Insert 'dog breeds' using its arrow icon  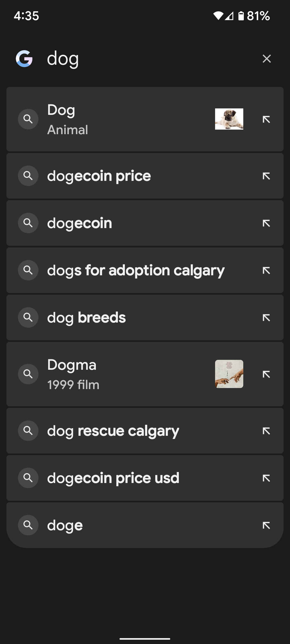(x=266, y=318)
